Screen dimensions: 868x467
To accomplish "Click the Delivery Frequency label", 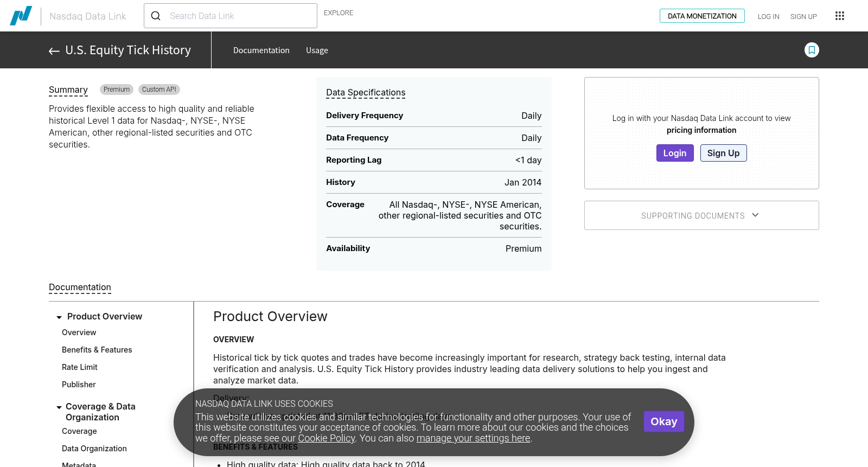I will coord(365,116).
